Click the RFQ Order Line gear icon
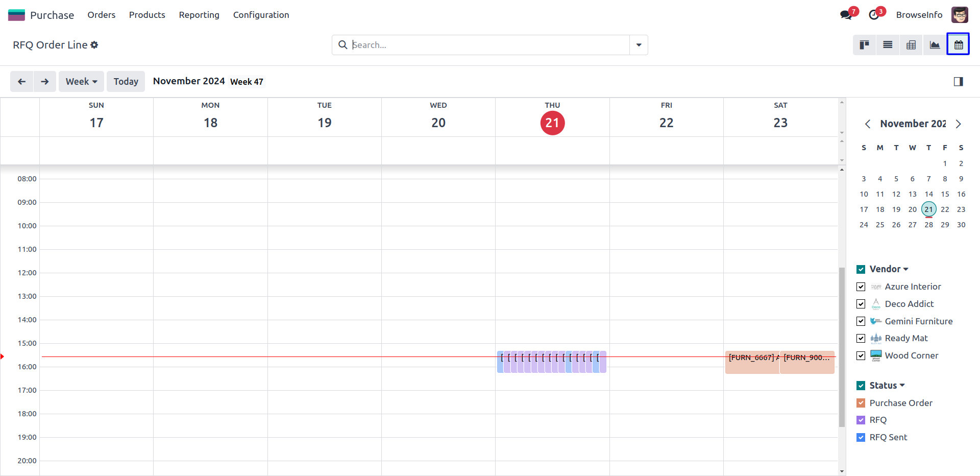The image size is (980, 476). click(x=94, y=45)
